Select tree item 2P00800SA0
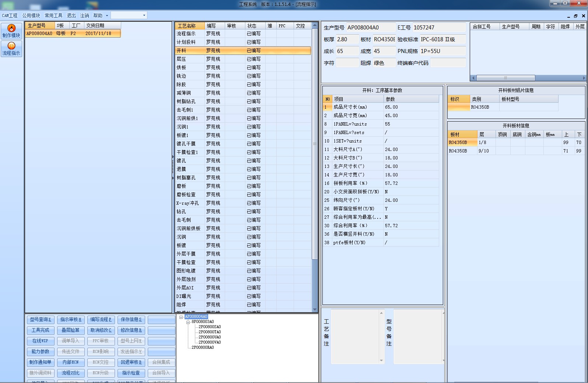588x383 pixels. pos(210,327)
